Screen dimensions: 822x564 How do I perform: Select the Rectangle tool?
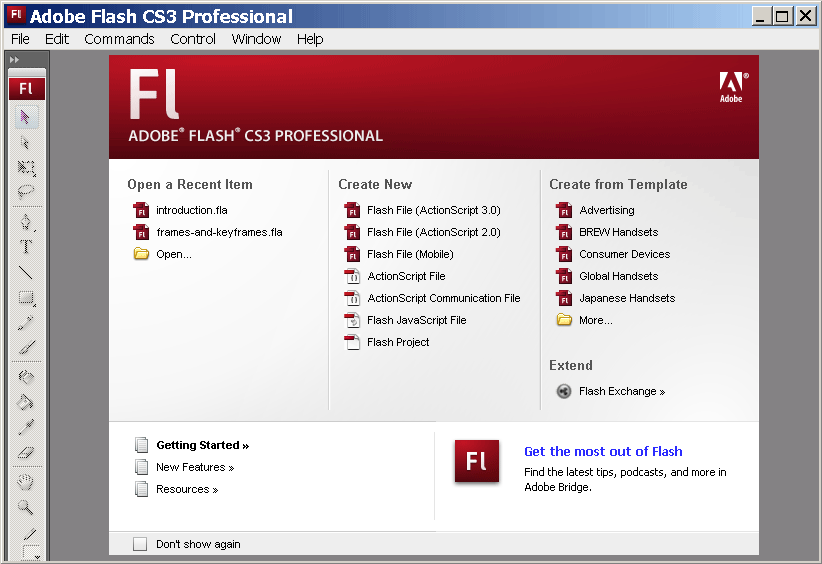click(x=26, y=298)
